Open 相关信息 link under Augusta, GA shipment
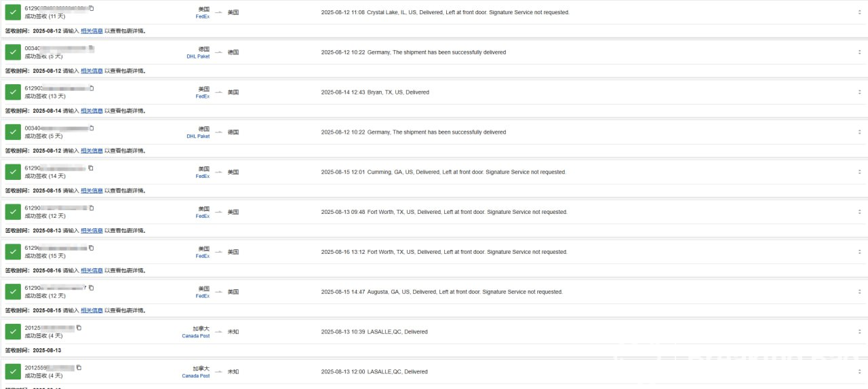Viewport: 868px width, 389px height. point(92,310)
